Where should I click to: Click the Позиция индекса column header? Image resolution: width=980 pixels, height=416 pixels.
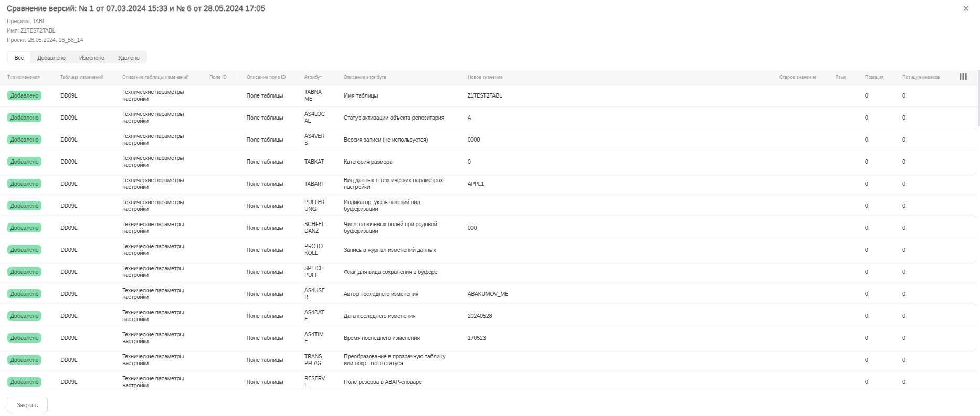coord(921,77)
